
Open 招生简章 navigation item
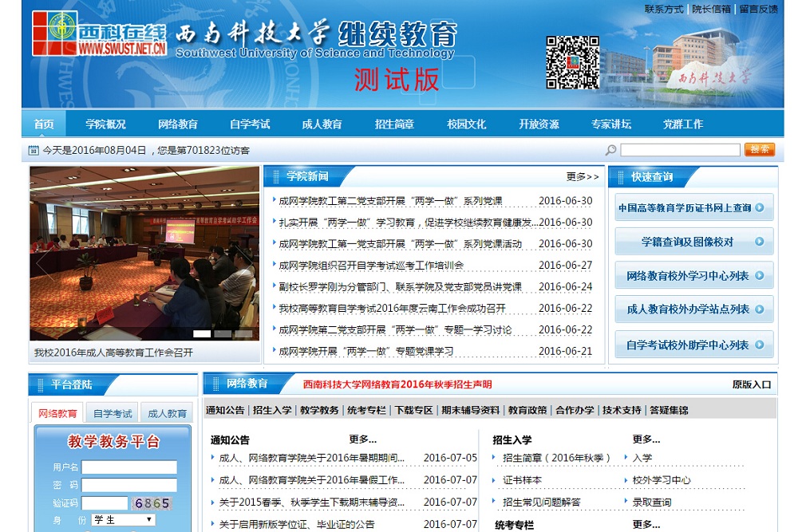tap(394, 124)
